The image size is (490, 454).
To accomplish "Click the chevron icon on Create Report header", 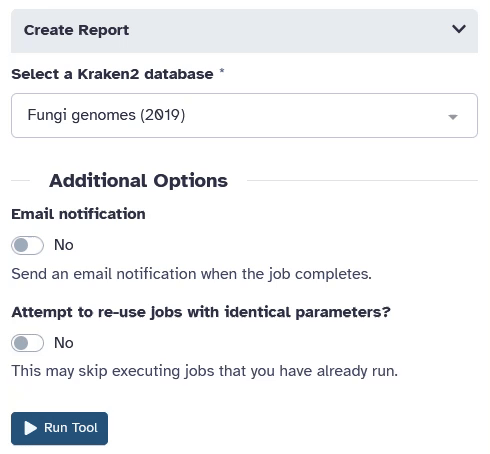I will [459, 29].
